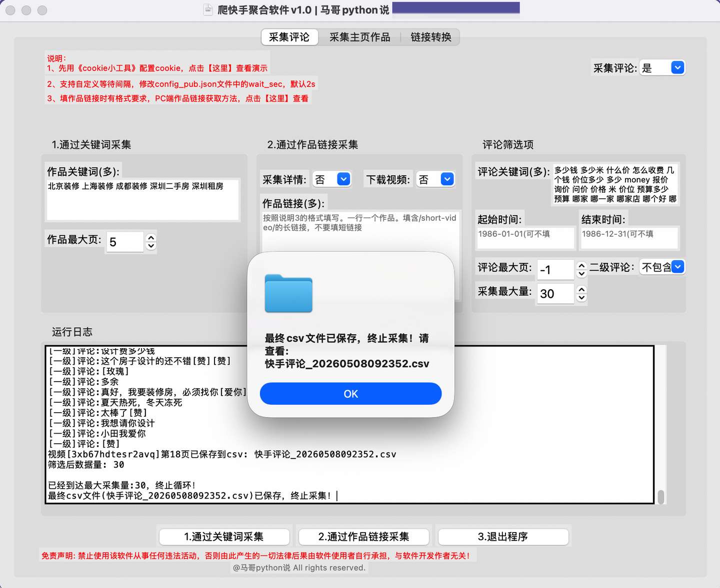
Task: Click the 作品链接 text area
Action: 360,255
